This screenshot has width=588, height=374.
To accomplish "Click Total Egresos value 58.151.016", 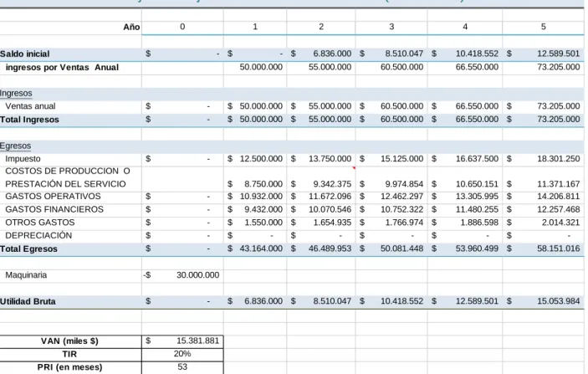I will click(x=558, y=248).
